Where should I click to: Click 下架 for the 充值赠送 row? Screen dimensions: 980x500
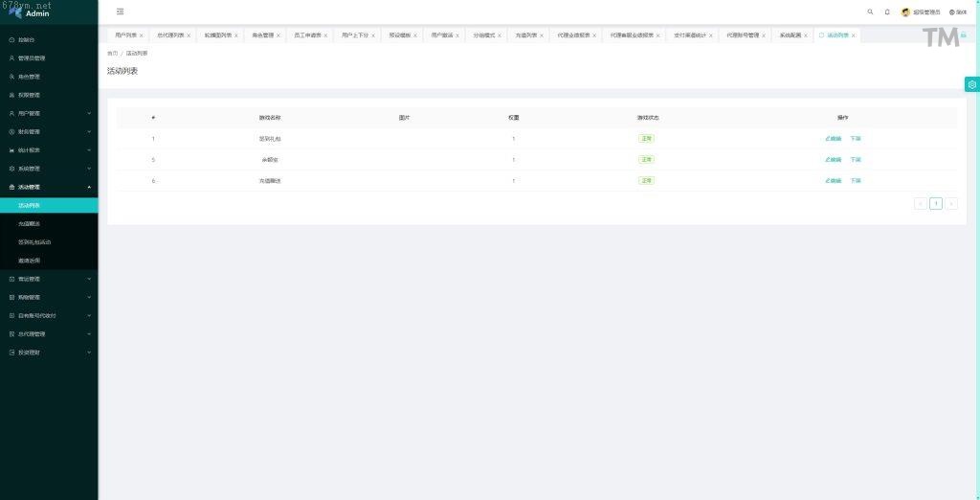tap(856, 180)
